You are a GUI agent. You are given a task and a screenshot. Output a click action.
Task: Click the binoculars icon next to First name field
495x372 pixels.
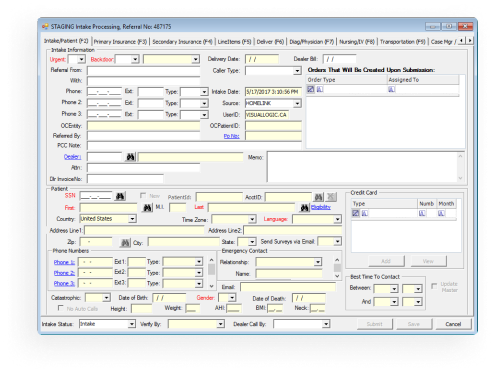coord(147,208)
